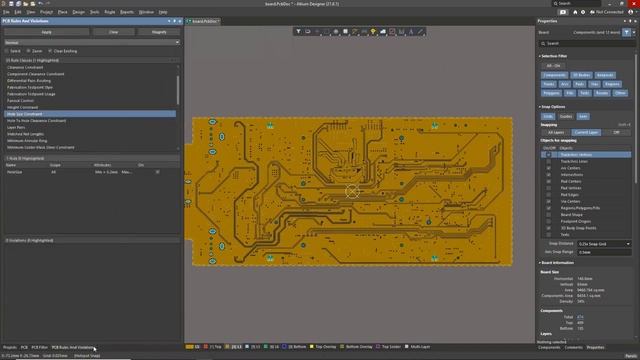This screenshot has height=360, width=640.
Task: Click the user account icon at top right
Action: pos(631,12)
